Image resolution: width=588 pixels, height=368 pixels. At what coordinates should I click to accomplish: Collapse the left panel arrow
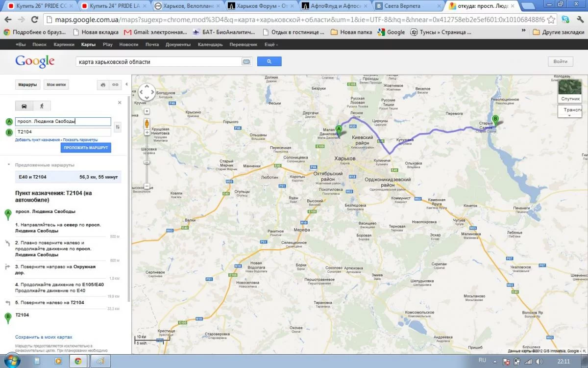[x=126, y=84]
